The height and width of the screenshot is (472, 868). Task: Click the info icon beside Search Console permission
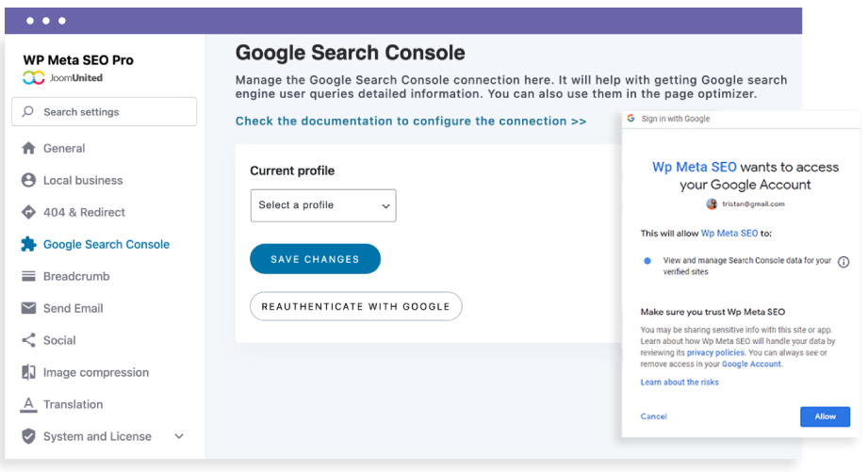pyautogui.click(x=843, y=263)
